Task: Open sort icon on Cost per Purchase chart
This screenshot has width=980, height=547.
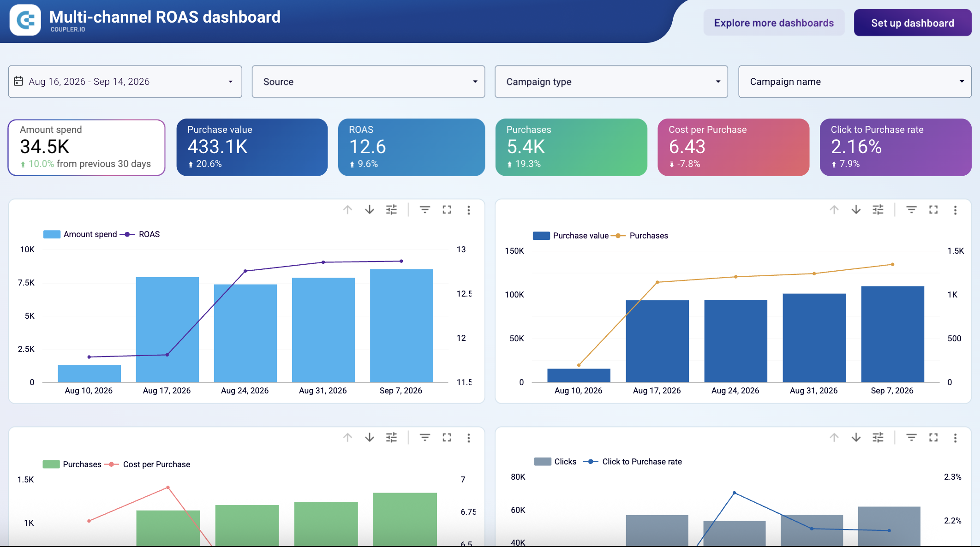Action: (424, 437)
